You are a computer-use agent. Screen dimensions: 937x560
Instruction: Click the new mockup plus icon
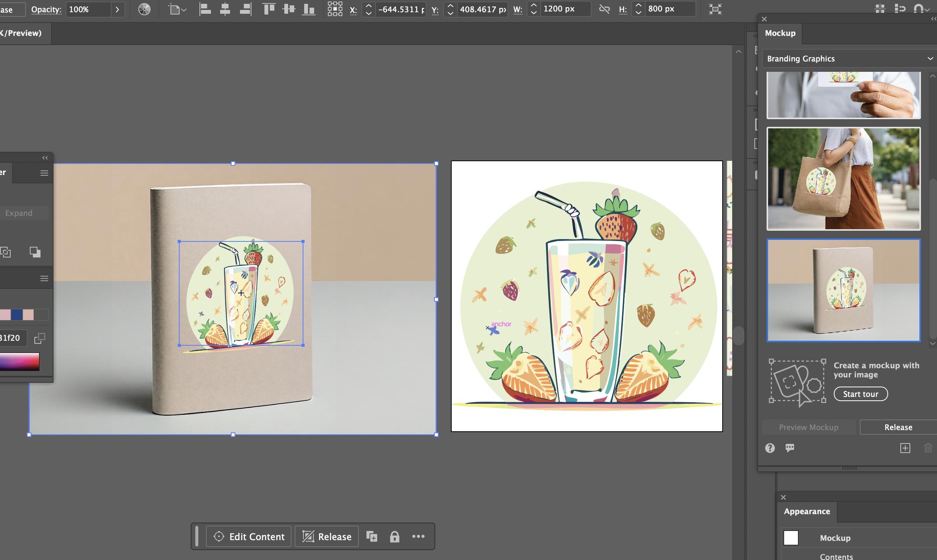tap(905, 448)
